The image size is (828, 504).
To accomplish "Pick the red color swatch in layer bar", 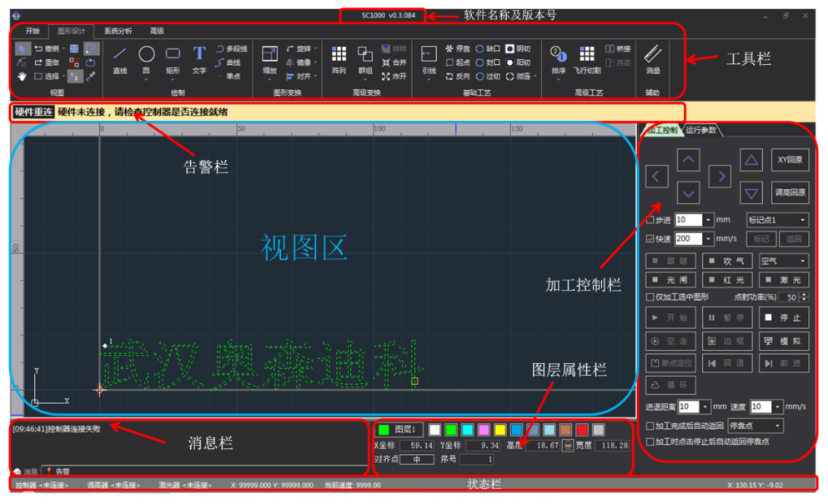I will (x=583, y=430).
